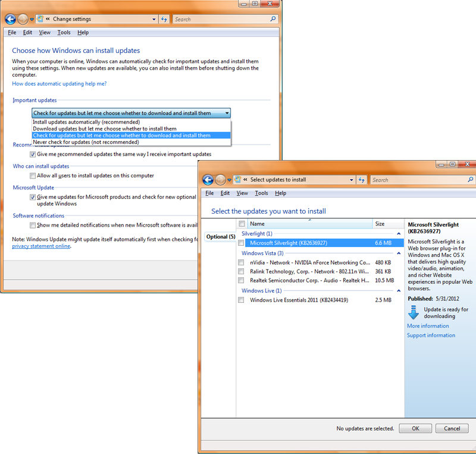Collapse the Silverlight (1) group
Screen dimensions: 476x454
[x=399, y=234]
